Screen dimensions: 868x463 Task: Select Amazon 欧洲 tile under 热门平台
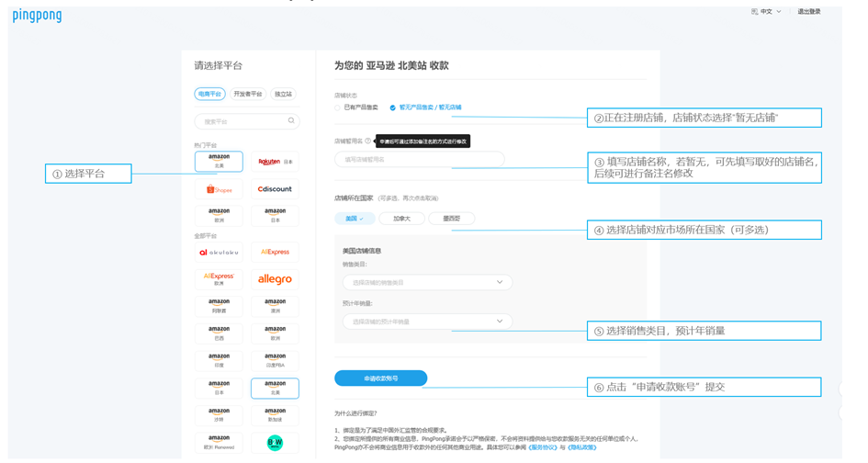point(219,216)
